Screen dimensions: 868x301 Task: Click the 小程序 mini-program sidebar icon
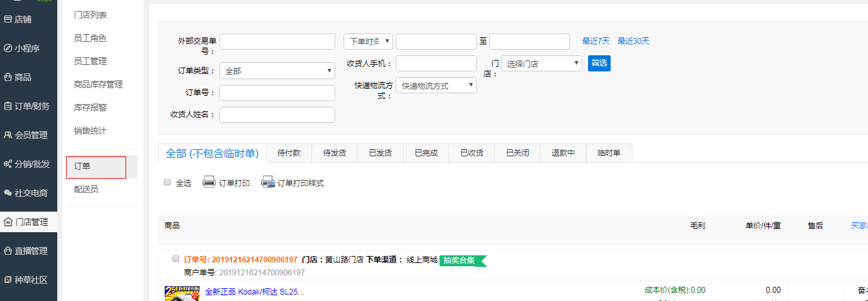[x=8, y=48]
